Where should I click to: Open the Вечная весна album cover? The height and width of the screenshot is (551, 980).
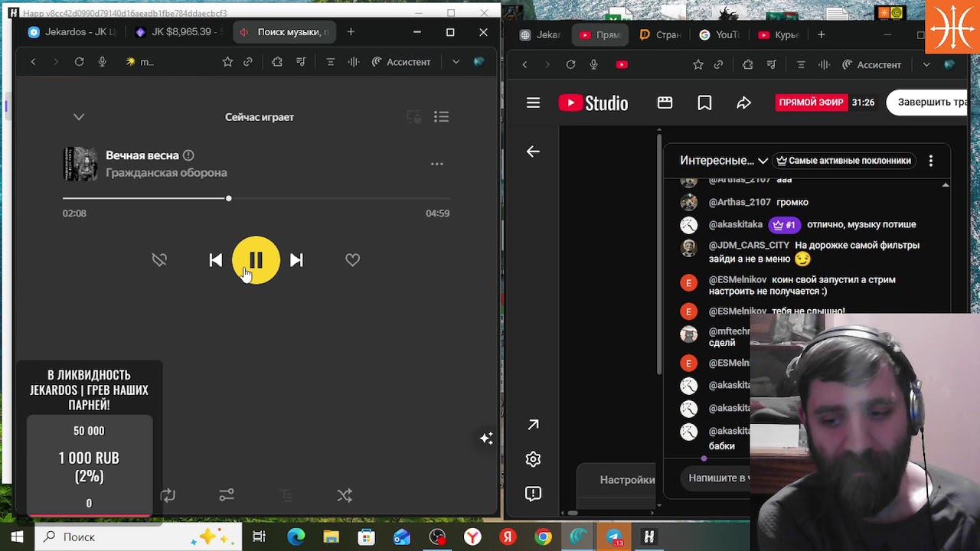coord(80,164)
